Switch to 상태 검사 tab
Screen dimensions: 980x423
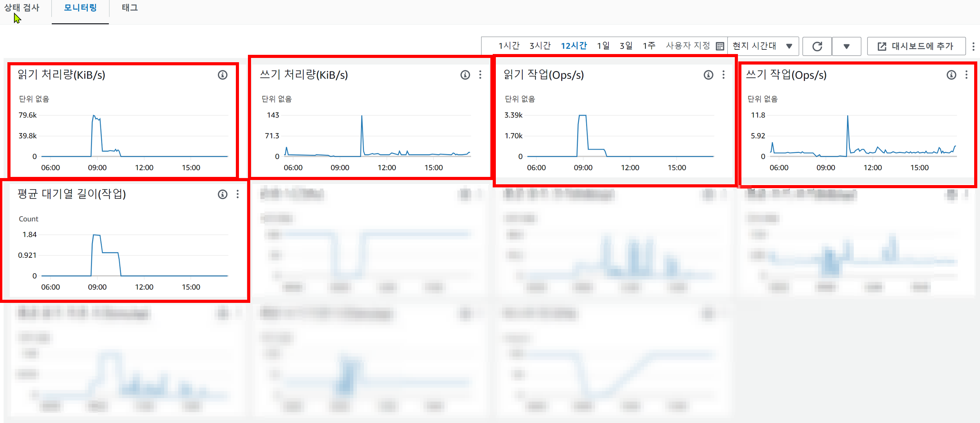(x=22, y=8)
